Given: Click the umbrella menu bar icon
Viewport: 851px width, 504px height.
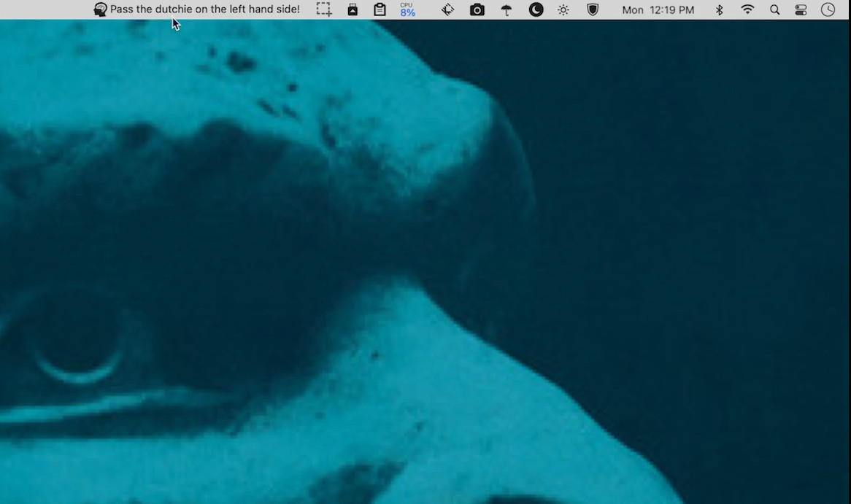Looking at the screenshot, I should [x=507, y=9].
